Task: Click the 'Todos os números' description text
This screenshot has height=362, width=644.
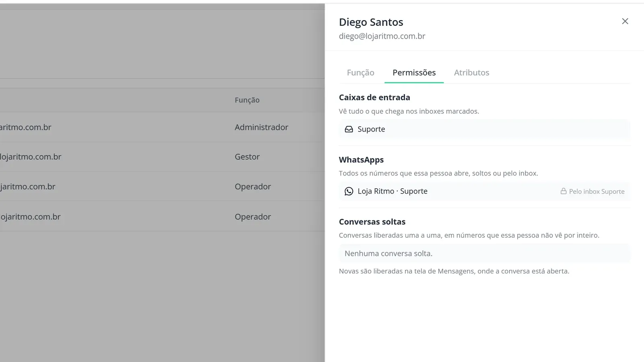Action: 438,173
